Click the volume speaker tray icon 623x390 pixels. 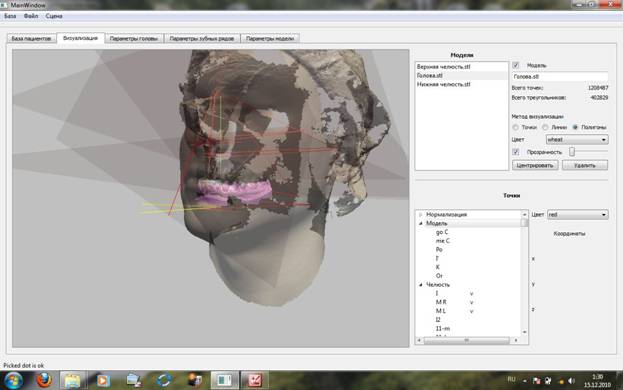point(571,381)
